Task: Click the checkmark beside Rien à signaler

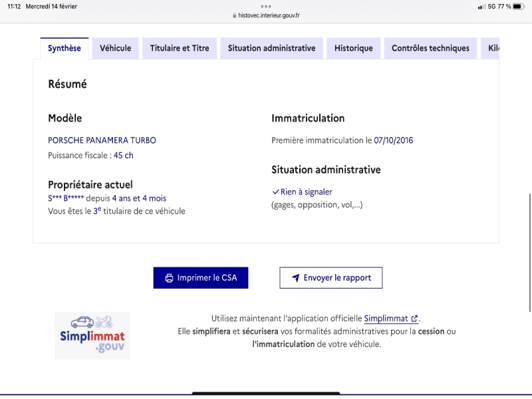Action: coord(275,192)
